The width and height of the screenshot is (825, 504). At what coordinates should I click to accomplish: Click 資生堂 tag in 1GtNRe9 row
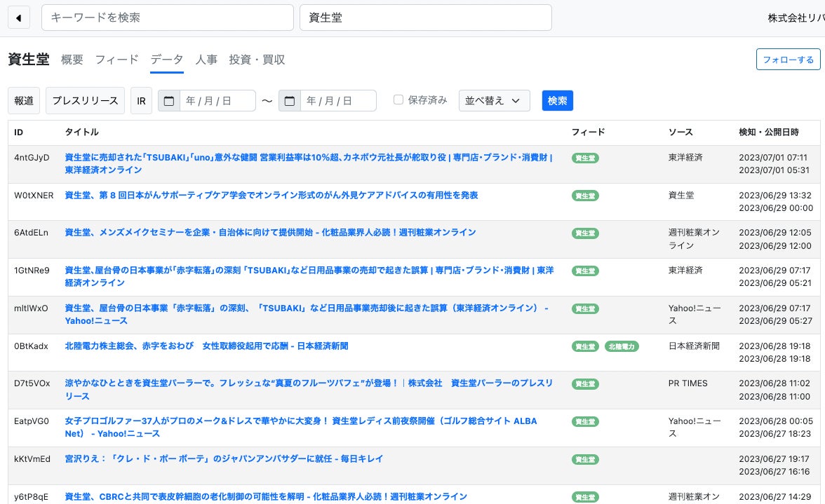point(585,271)
